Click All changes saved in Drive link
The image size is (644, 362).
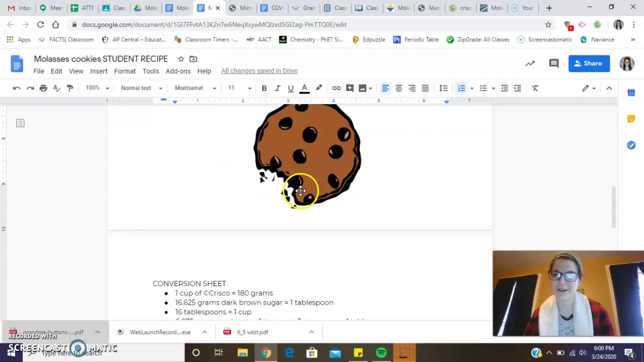[259, 71]
